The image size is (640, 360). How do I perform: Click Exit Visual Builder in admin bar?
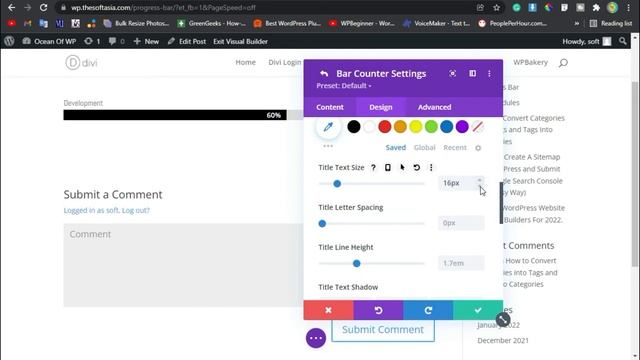click(x=240, y=41)
